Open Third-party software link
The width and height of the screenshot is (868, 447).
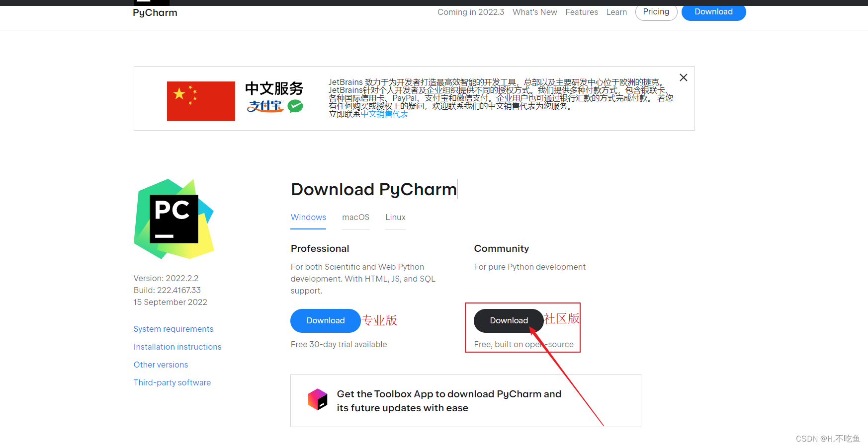tap(172, 382)
